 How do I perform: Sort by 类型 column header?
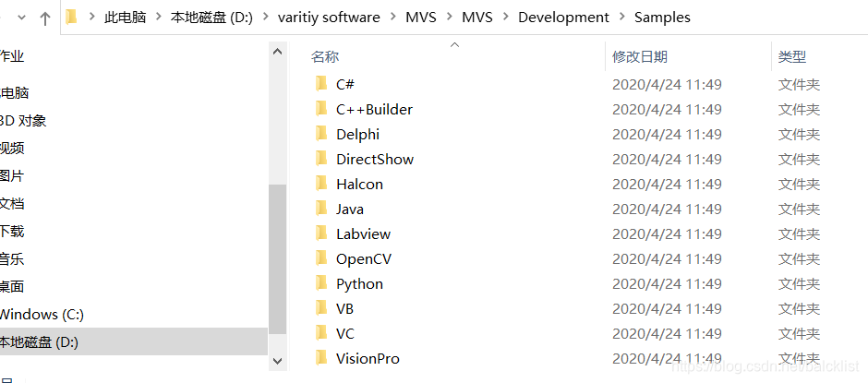click(792, 56)
